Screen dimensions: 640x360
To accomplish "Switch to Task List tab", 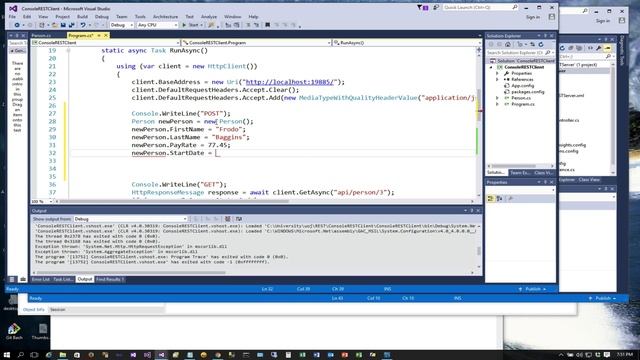I will coord(63,280).
